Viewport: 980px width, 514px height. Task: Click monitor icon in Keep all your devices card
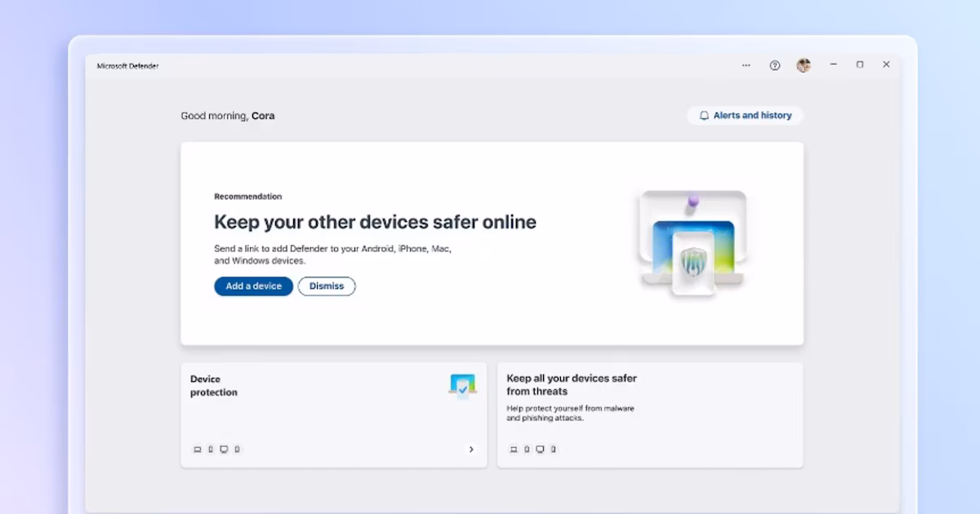click(x=540, y=450)
